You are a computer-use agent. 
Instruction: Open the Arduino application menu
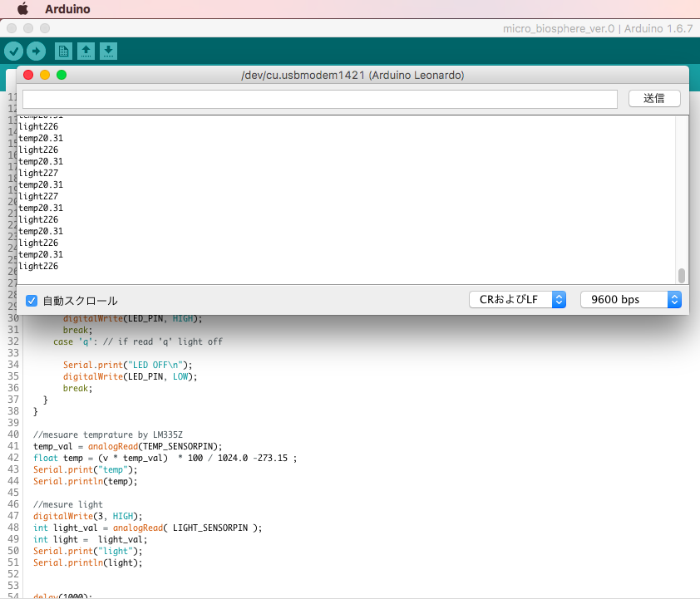click(67, 9)
